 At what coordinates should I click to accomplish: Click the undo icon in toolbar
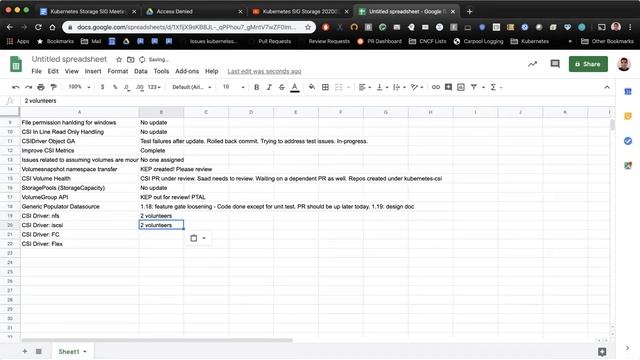(16, 87)
